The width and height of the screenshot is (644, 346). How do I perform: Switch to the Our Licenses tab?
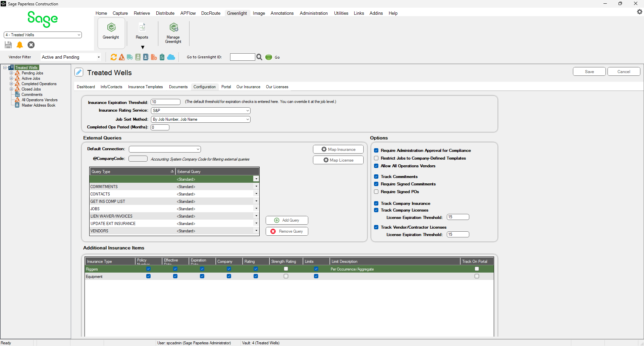pyautogui.click(x=277, y=87)
